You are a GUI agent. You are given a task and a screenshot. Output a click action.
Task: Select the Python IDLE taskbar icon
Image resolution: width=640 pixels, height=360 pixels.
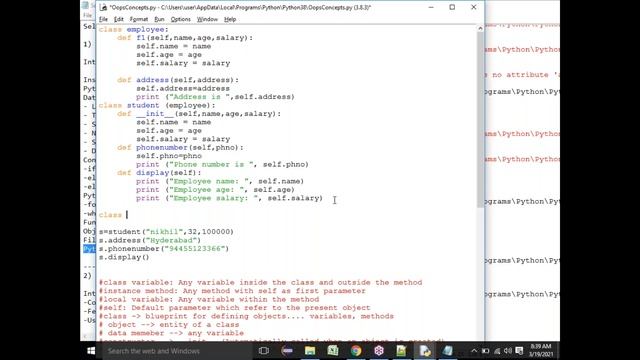(x=424, y=351)
